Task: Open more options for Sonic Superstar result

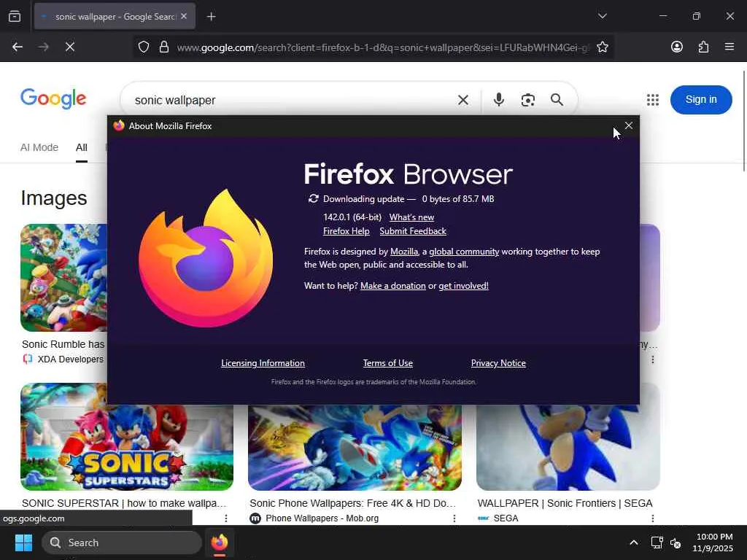Action: [x=226, y=518]
